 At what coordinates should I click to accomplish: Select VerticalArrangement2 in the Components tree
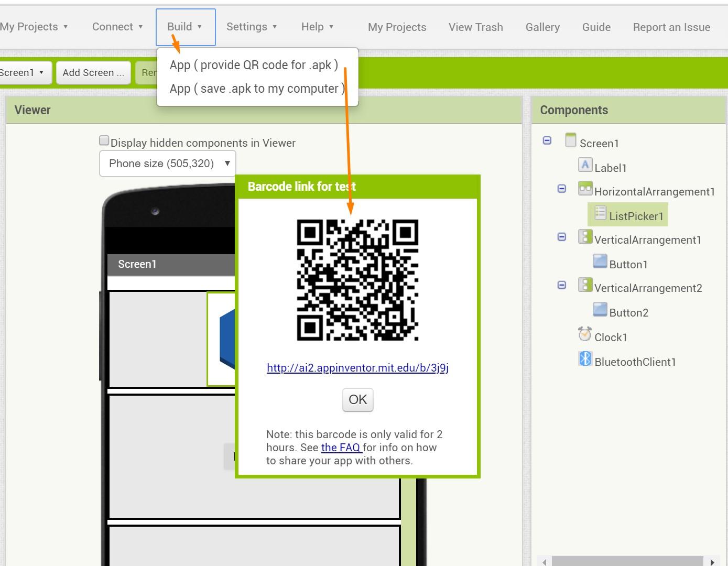tap(648, 288)
